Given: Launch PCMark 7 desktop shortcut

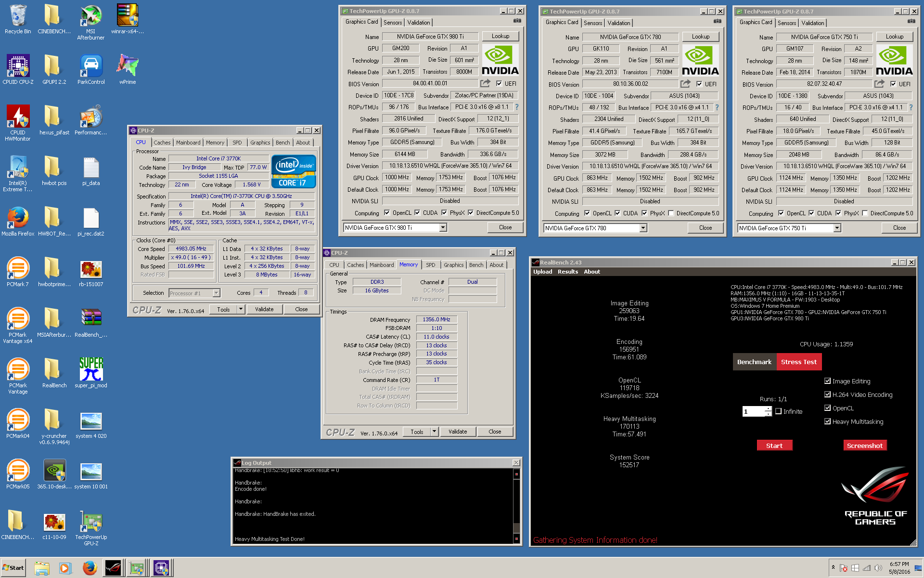Looking at the screenshot, I should (18, 272).
